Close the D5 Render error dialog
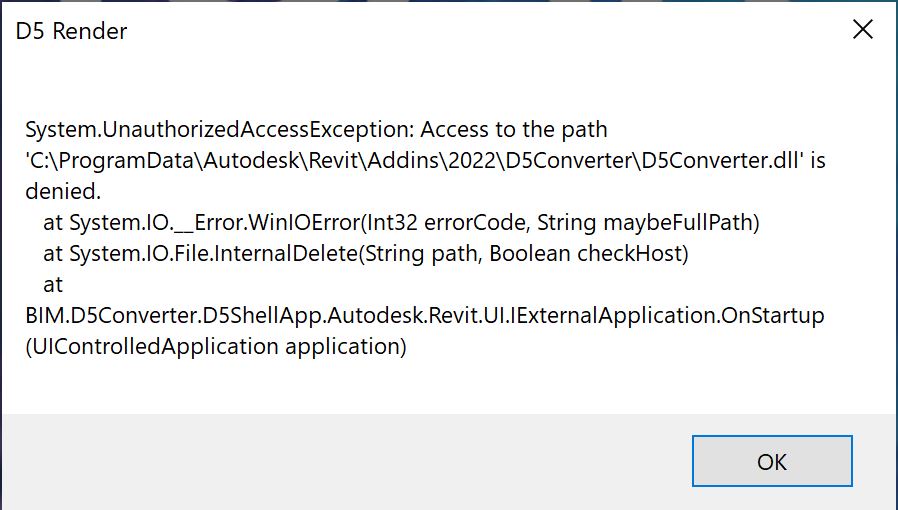 [862, 29]
